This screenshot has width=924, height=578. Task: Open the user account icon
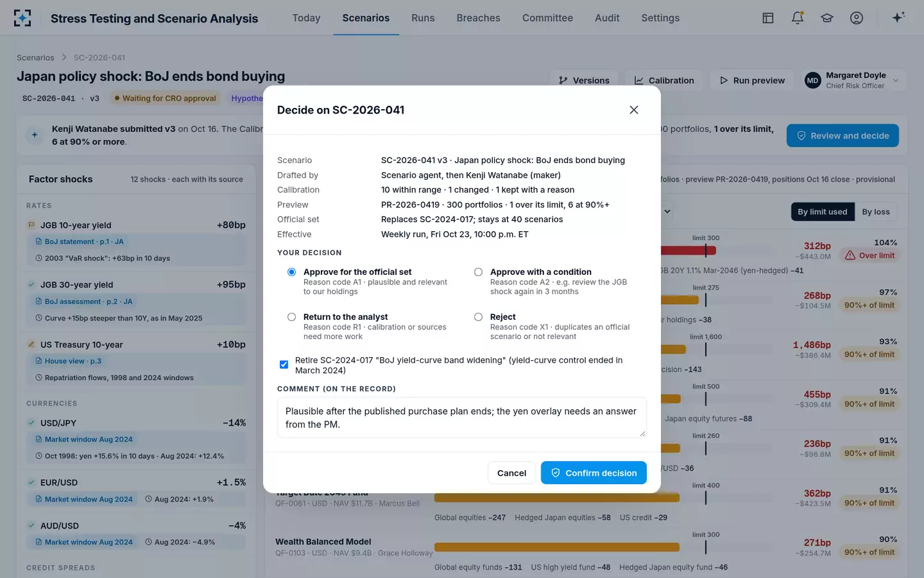(857, 18)
